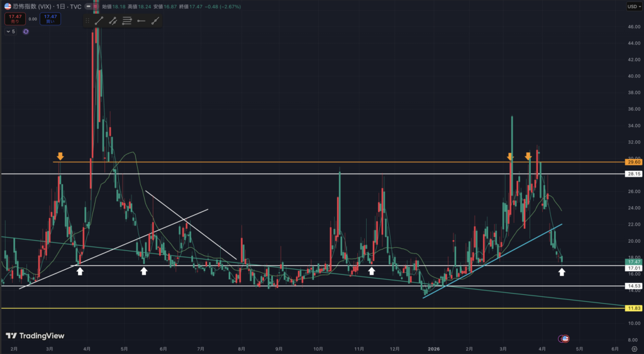The height and width of the screenshot is (354, 644).
Task: Click the red 17.47 sell button
Action: 14,19
